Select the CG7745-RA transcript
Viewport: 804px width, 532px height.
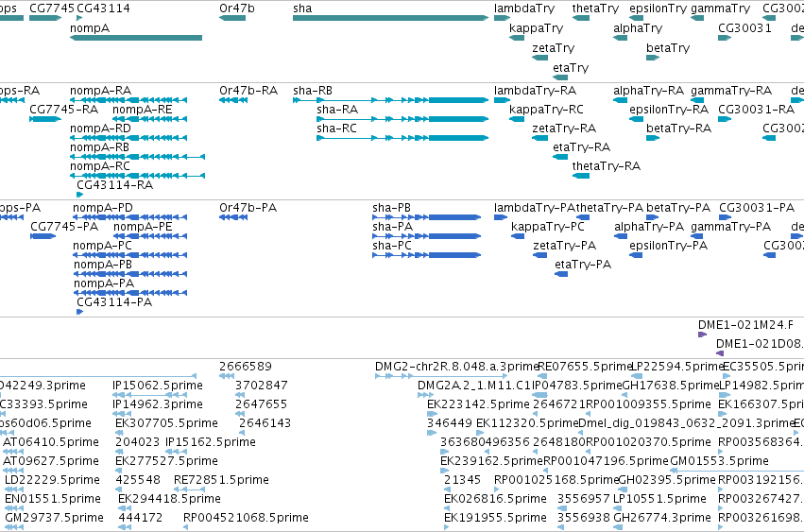click(45, 119)
